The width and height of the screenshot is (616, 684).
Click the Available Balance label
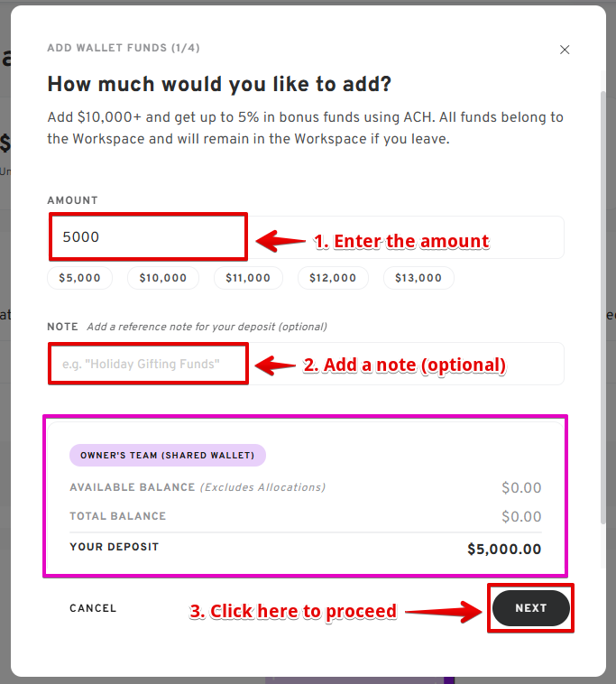[x=132, y=487]
